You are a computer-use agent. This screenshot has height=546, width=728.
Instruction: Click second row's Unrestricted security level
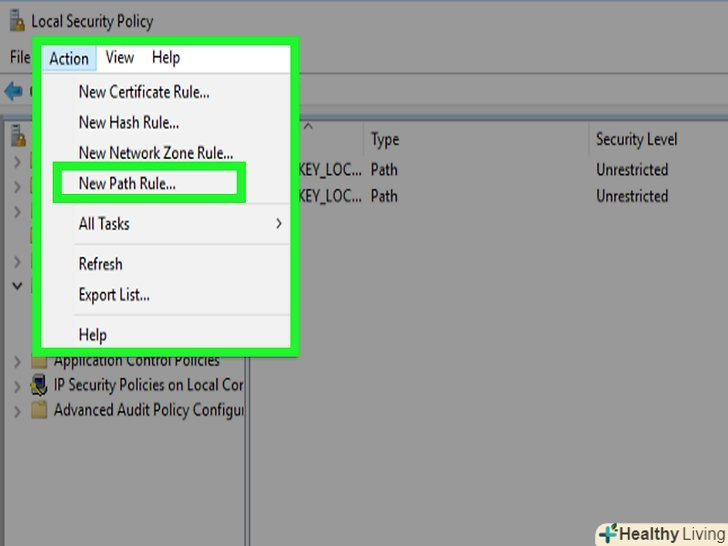click(x=632, y=196)
